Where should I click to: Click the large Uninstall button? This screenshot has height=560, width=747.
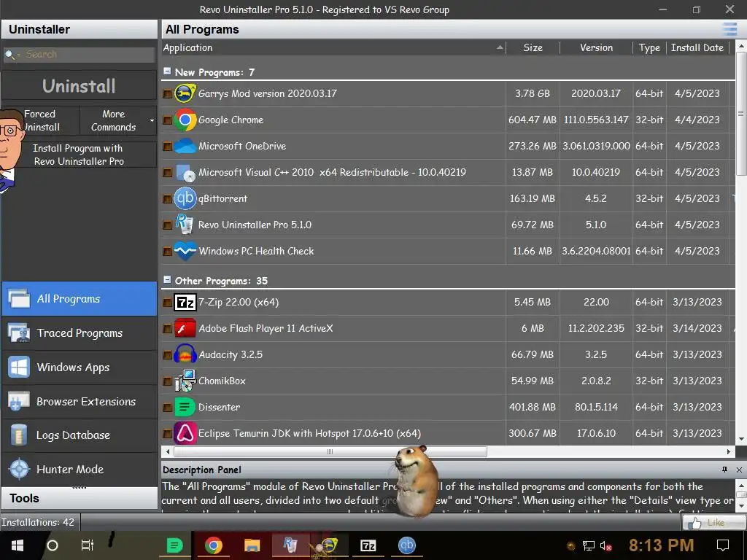[x=79, y=86]
